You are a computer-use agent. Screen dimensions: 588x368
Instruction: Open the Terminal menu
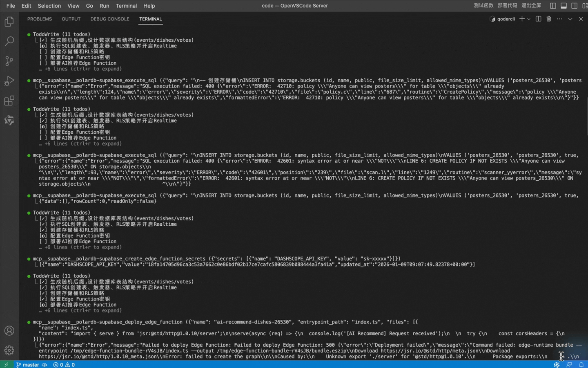point(126,6)
